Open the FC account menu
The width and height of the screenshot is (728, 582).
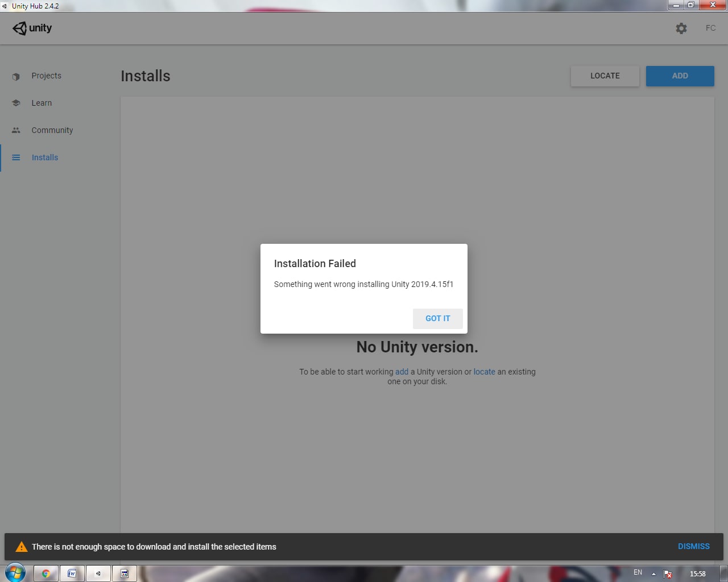710,28
